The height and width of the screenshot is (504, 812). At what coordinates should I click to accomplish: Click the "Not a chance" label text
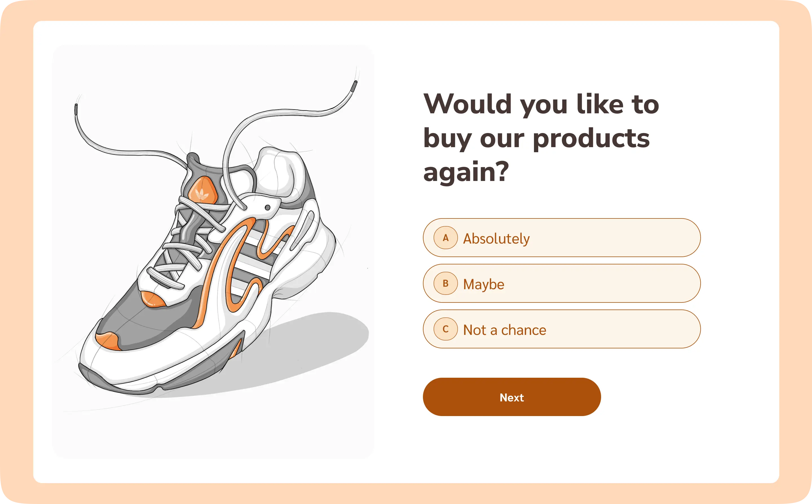(504, 330)
